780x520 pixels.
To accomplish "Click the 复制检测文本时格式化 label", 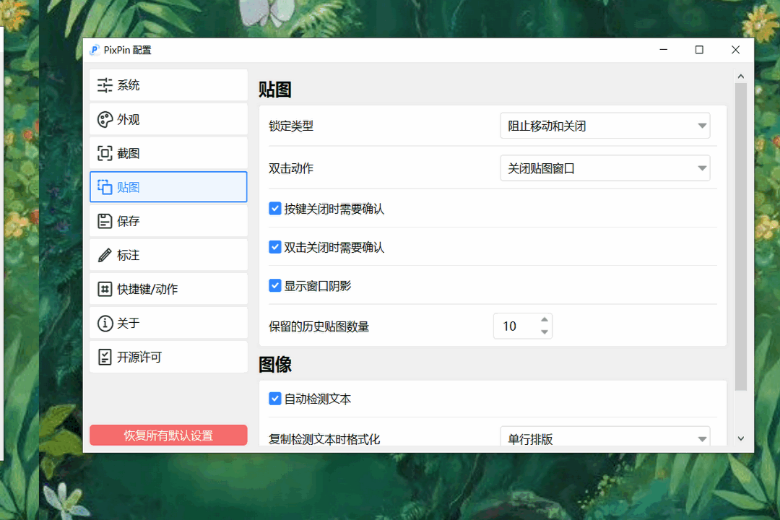I will [324, 439].
